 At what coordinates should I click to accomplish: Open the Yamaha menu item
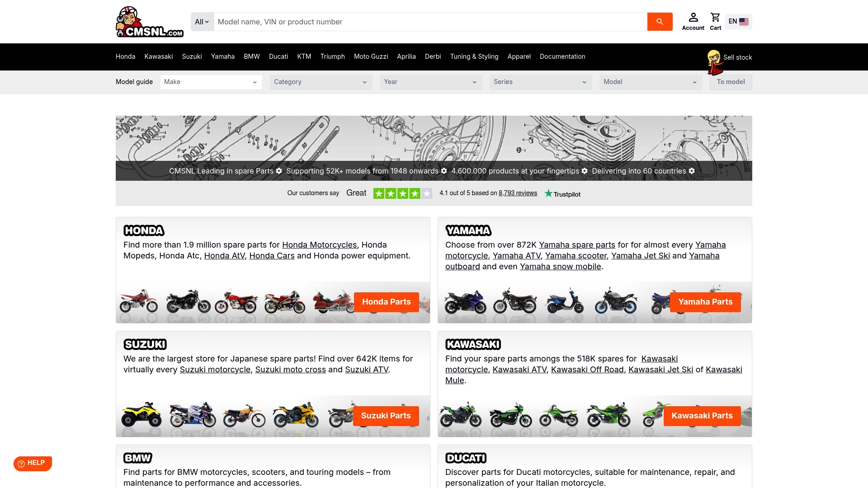coord(223,56)
